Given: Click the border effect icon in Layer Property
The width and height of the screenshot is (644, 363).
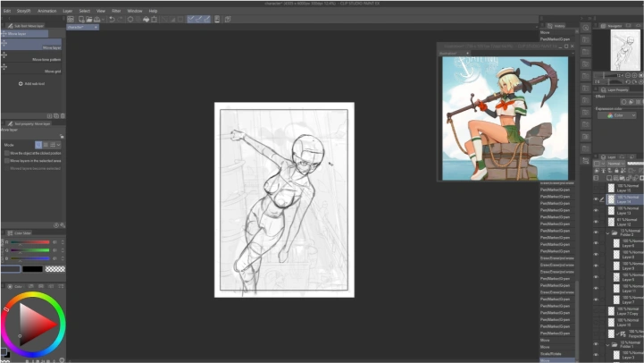Looking at the screenshot, I should 623,102.
